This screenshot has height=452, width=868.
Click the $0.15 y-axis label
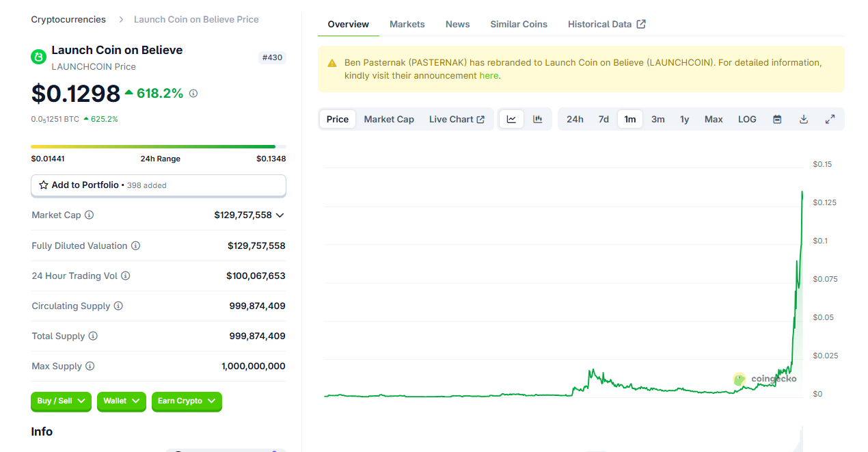click(822, 164)
